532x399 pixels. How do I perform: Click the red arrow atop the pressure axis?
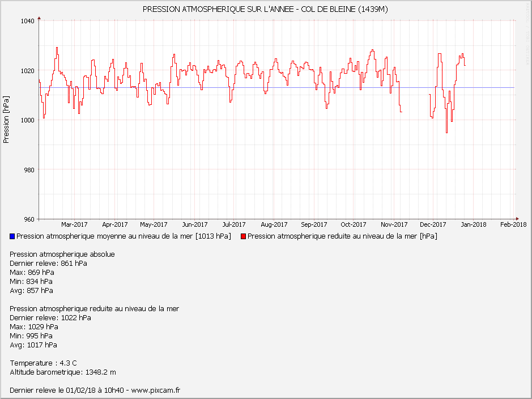[x=39, y=20]
